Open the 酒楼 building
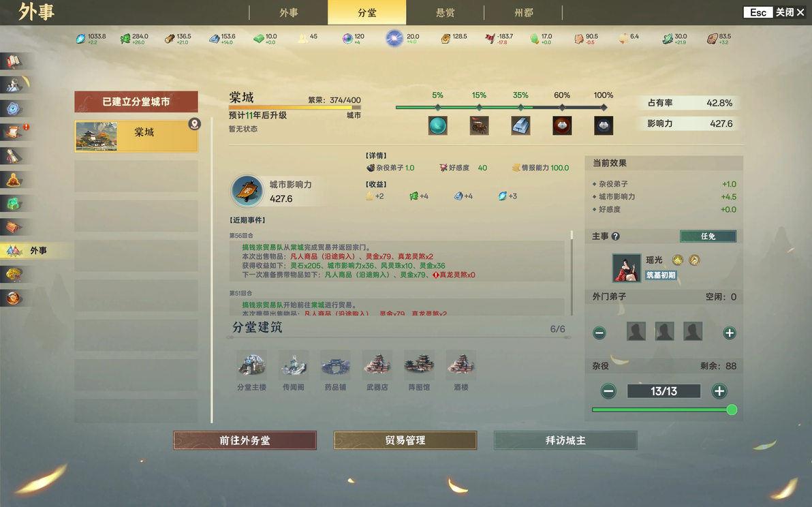812x507 pixels. pyautogui.click(x=461, y=371)
